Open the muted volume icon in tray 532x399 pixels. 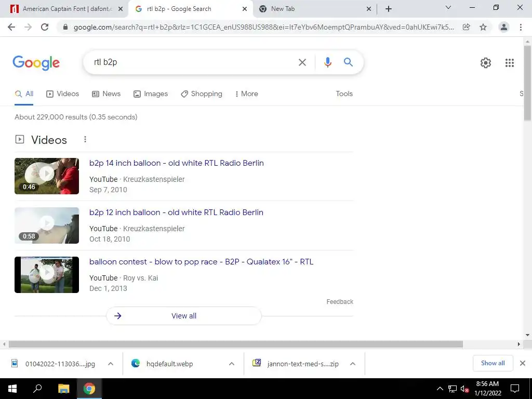464,389
